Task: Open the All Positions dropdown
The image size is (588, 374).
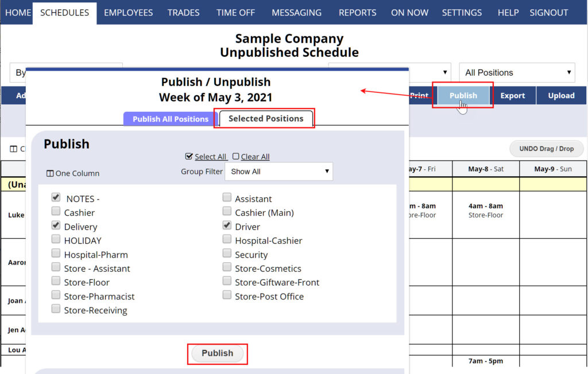Action: pos(516,72)
